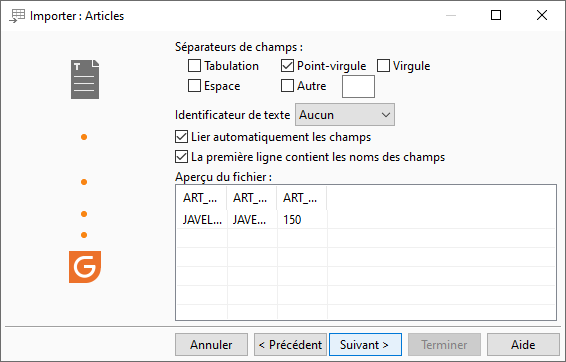
Task: Tick the Virgule separator checkbox
Action: point(383,66)
